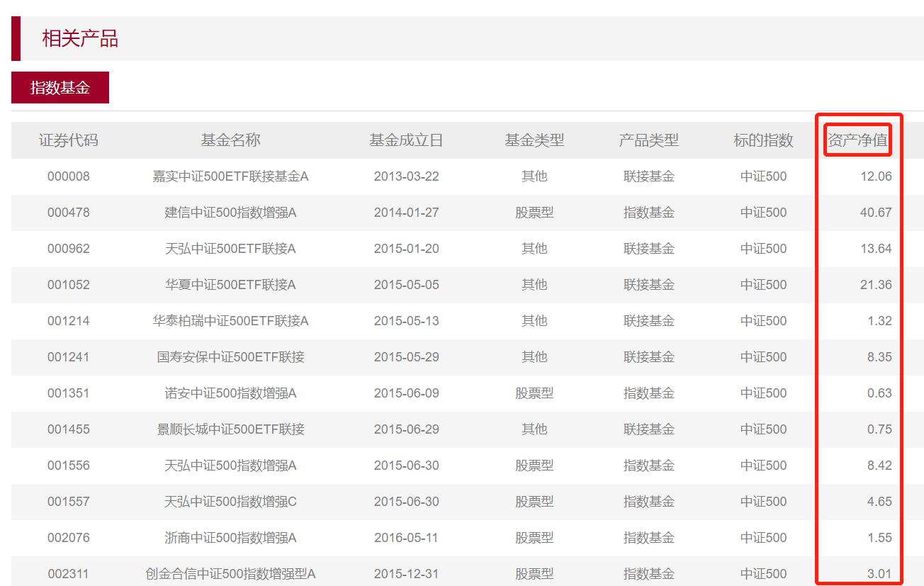924x586 pixels.
Task: Click fund name 天弘中证500ETF联接A
Action: pyautogui.click(x=230, y=249)
